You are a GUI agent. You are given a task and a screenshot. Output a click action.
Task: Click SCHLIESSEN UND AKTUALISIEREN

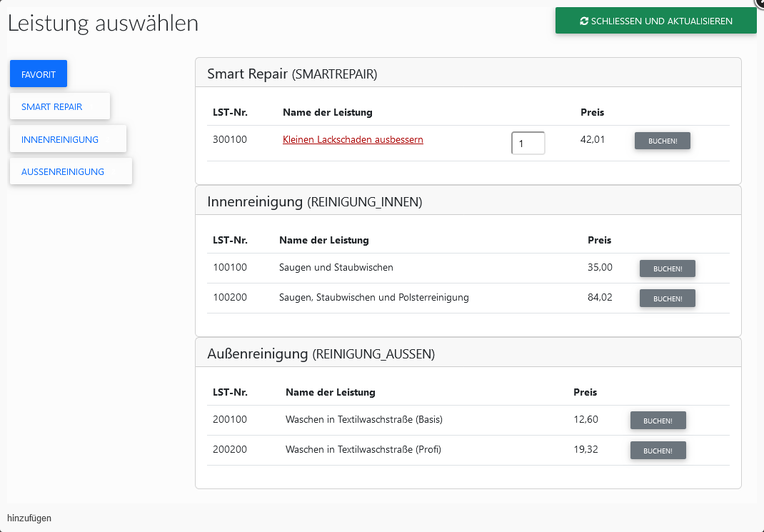pyautogui.click(x=655, y=21)
